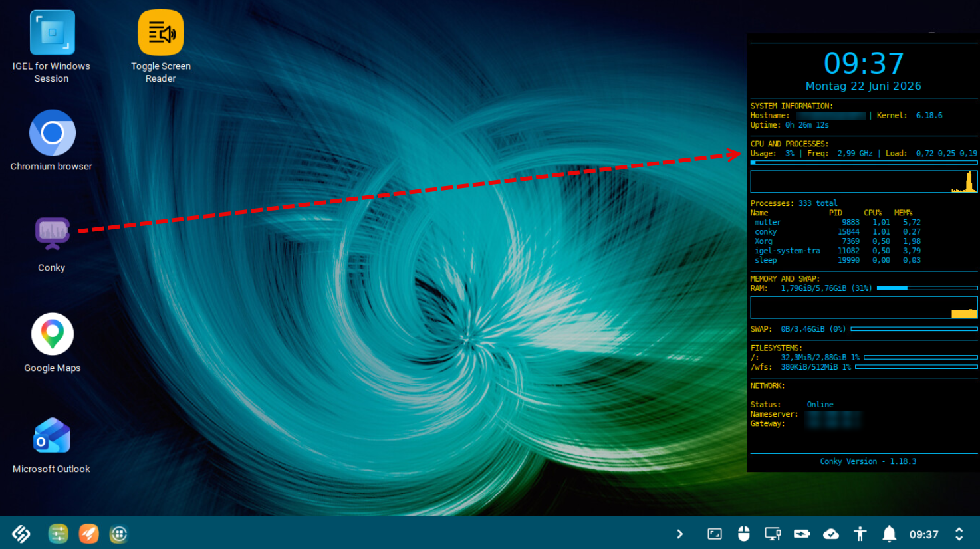This screenshot has height=549, width=980.
Task: Click the NETWORK heading in Conky
Action: [x=767, y=386]
